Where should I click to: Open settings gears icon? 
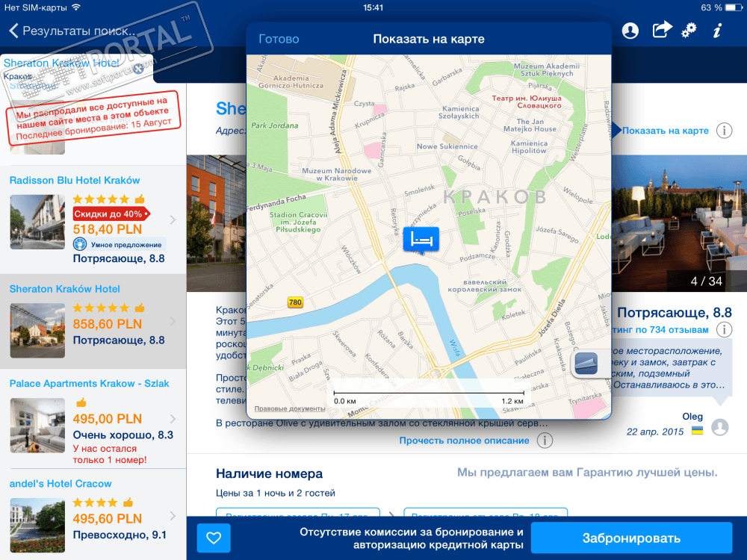[689, 31]
